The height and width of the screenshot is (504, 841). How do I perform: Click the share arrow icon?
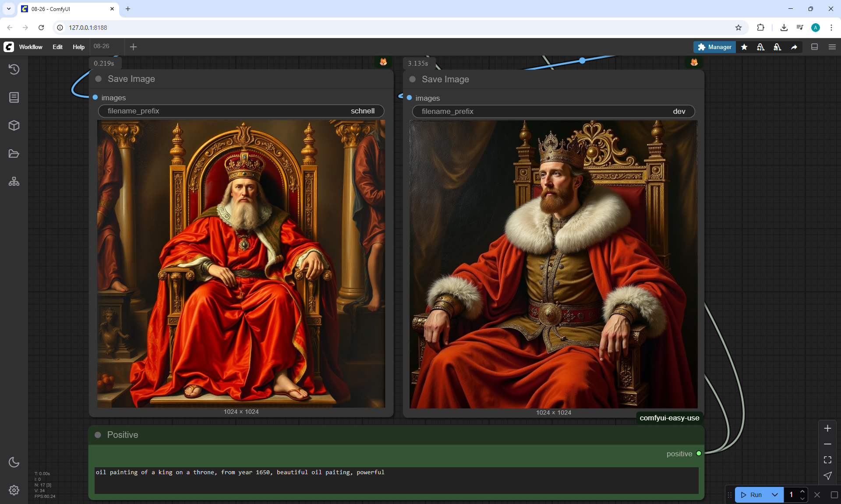[x=794, y=47]
